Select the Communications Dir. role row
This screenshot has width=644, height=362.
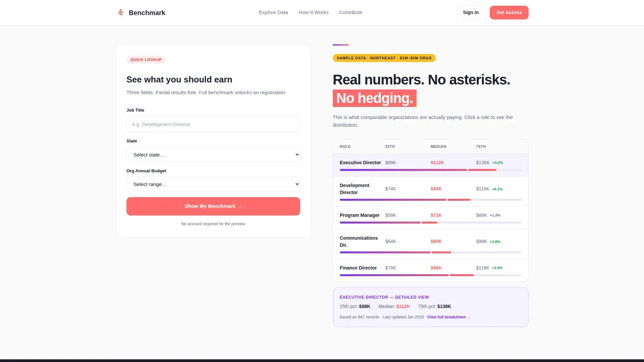[431, 244]
